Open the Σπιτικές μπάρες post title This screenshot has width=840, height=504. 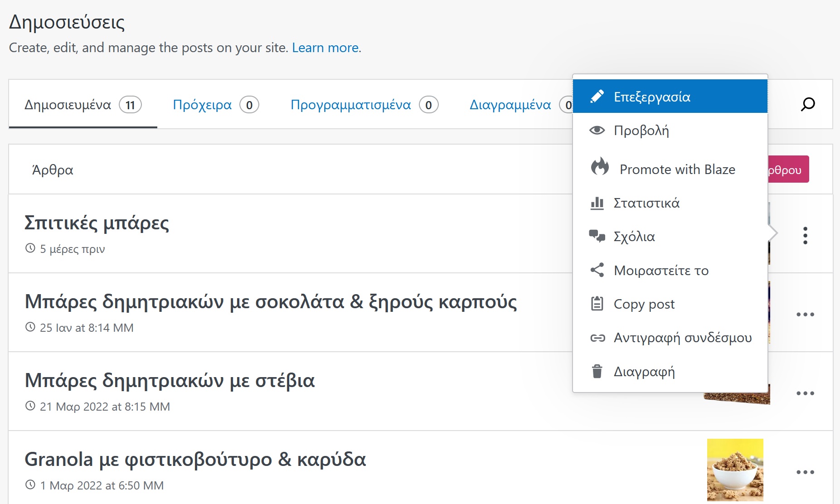(97, 223)
